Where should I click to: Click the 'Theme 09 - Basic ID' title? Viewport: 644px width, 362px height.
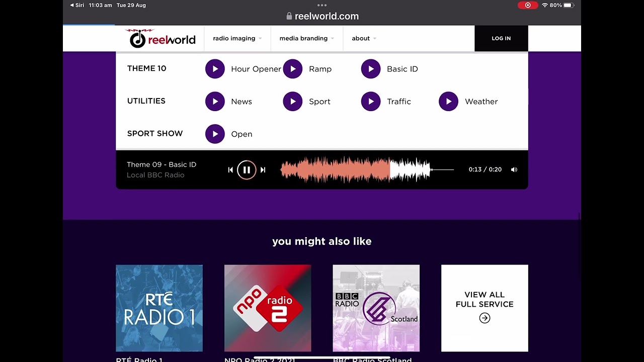(162, 164)
